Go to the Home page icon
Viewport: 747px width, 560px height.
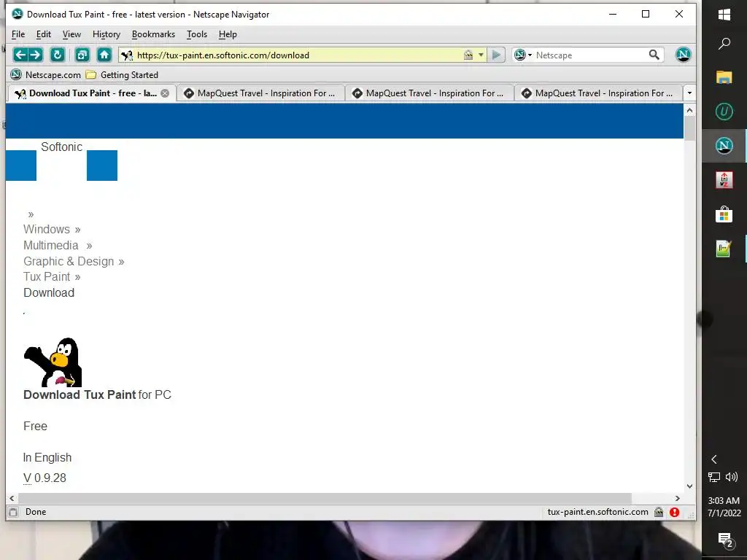[x=104, y=55]
